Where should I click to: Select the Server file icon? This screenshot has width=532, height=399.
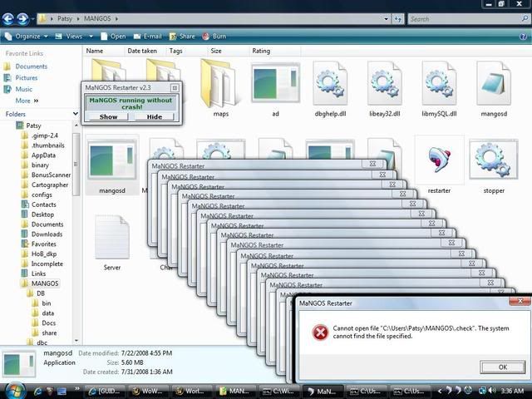(112, 236)
